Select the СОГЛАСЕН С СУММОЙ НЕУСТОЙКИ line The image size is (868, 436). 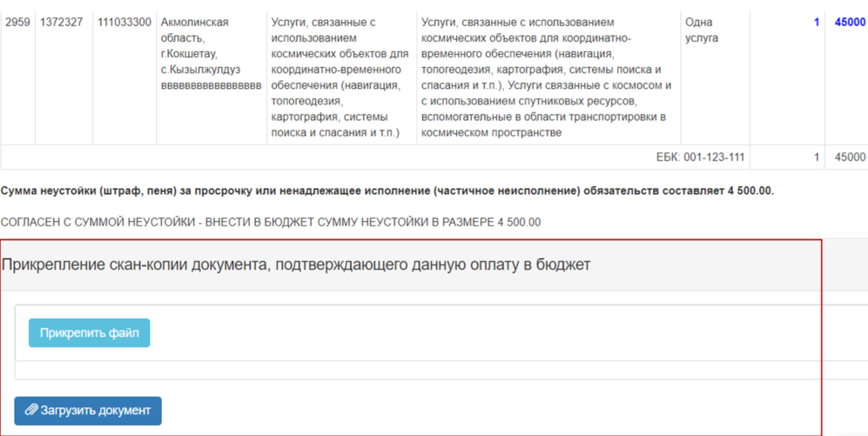(x=271, y=222)
